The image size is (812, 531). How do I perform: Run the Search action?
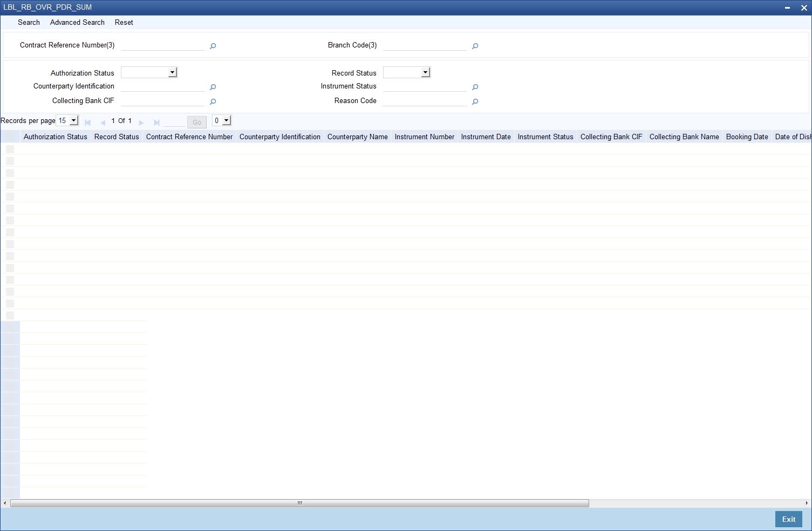pos(29,23)
